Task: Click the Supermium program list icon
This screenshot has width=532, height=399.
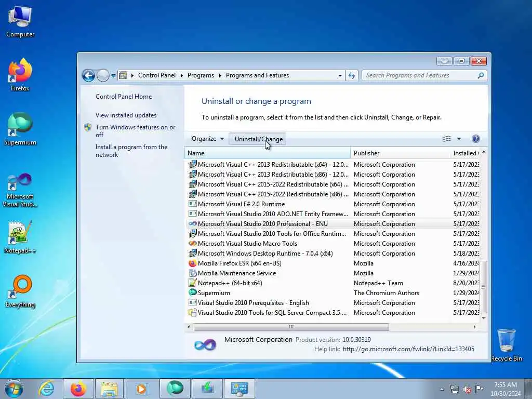Action: [192, 292]
